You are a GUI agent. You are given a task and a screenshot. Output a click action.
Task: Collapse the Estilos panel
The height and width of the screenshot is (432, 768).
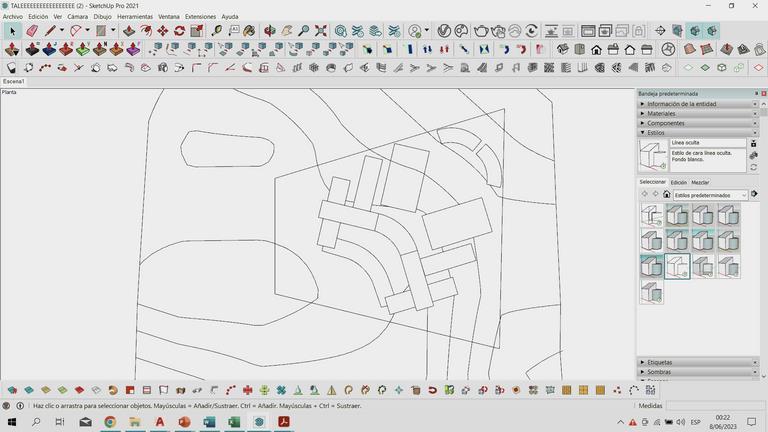pyautogui.click(x=697, y=133)
